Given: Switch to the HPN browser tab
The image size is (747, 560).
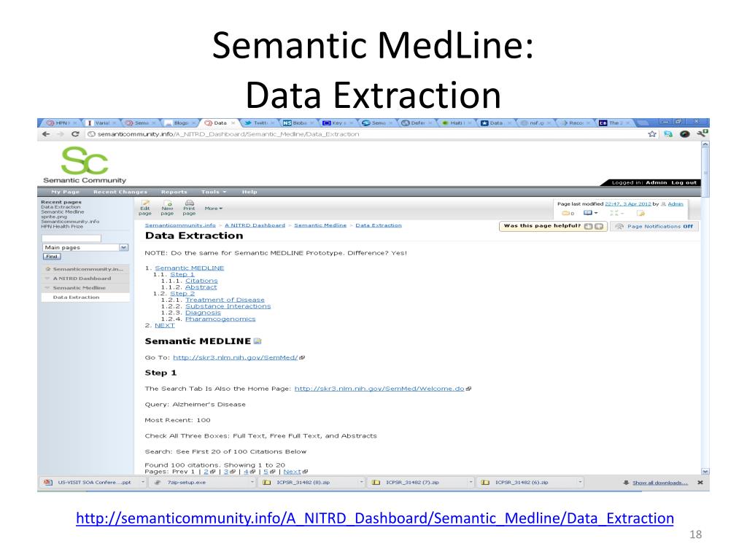Looking at the screenshot, I should click(x=61, y=122).
